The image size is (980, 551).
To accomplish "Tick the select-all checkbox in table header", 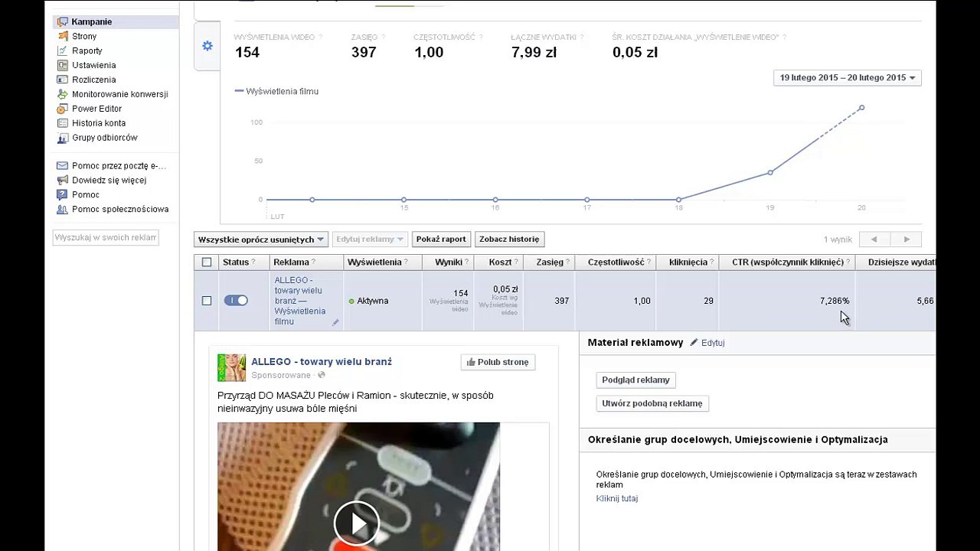I will [x=207, y=262].
